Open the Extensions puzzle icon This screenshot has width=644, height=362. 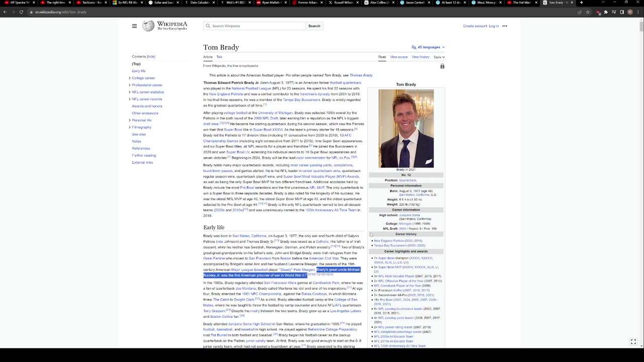pos(606,12)
